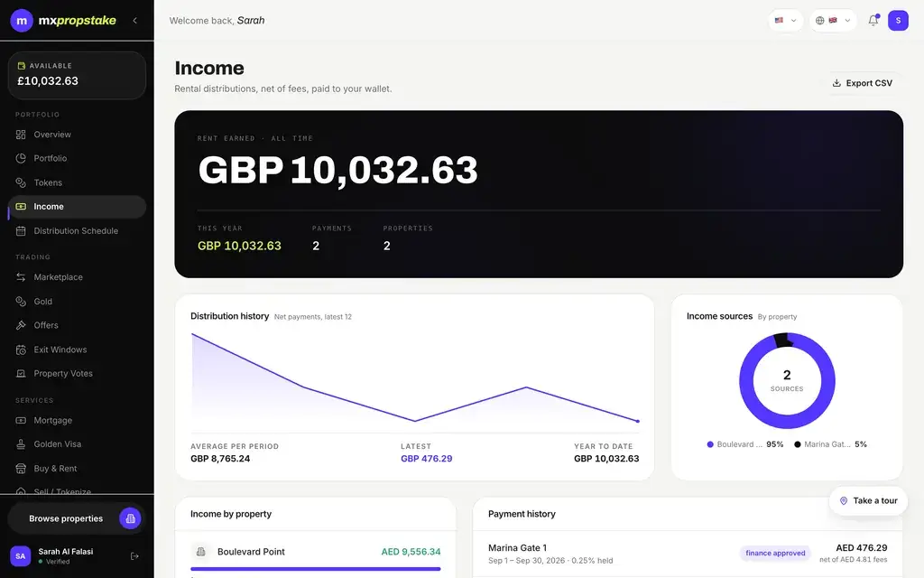
Task: Click the Income banknote icon
Action: pyautogui.click(x=21, y=207)
